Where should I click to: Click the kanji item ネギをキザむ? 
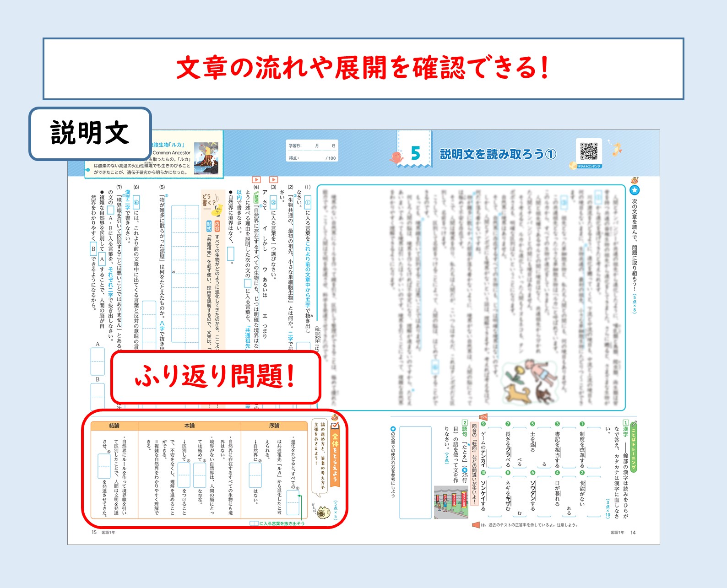tap(508, 496)
